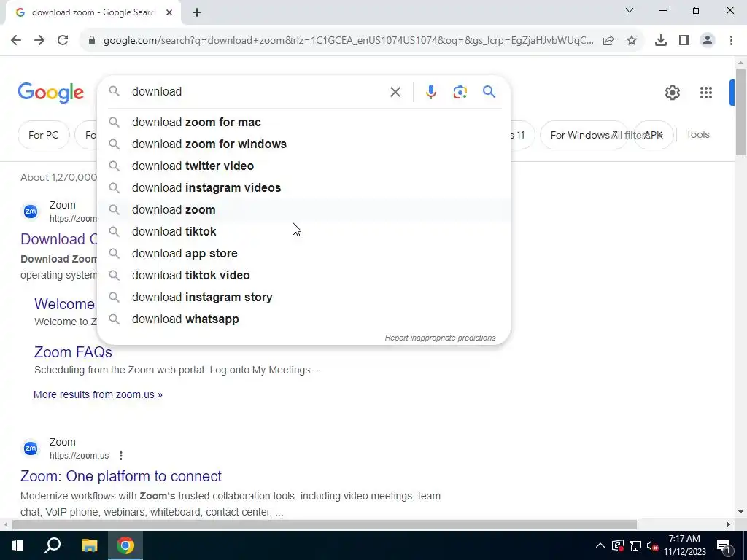The image size is (747, 560).
Task: Start voice search with microphone
Action: [x=430, y=92]
